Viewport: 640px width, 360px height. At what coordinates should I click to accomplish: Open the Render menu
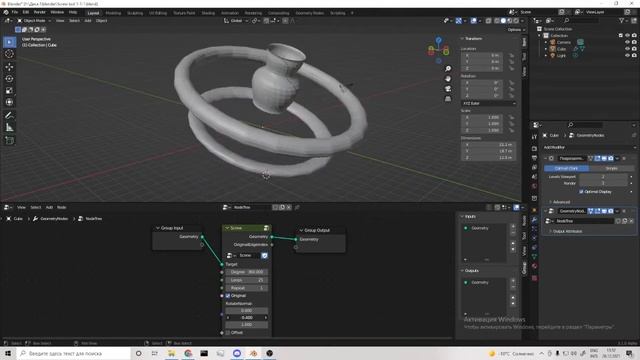click(40, 12)
